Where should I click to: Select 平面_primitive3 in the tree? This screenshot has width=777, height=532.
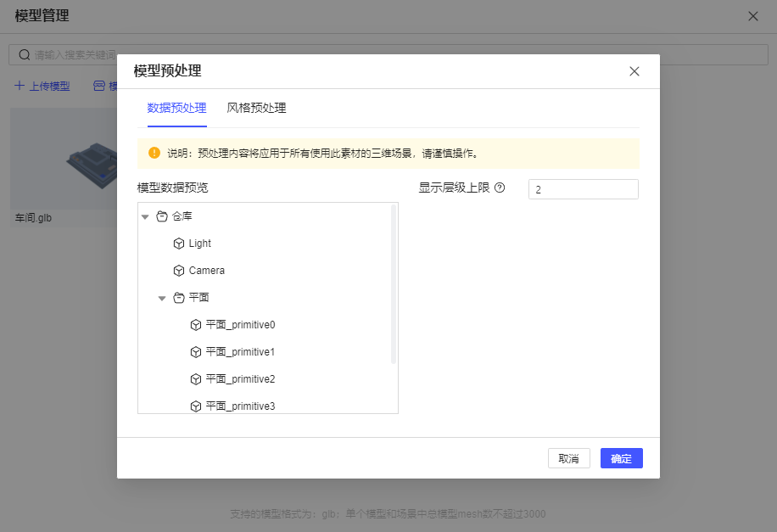[x=240, y=406]
